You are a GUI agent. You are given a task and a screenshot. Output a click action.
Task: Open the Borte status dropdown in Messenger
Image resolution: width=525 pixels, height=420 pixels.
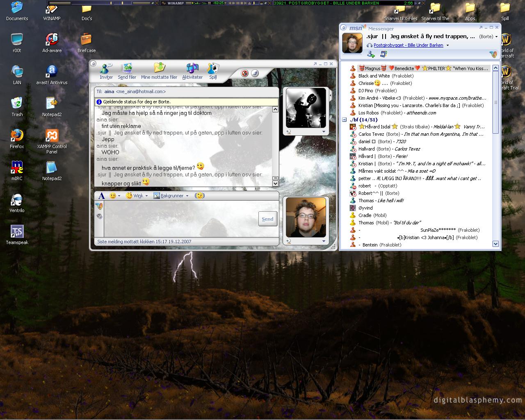tap(488, 37)
